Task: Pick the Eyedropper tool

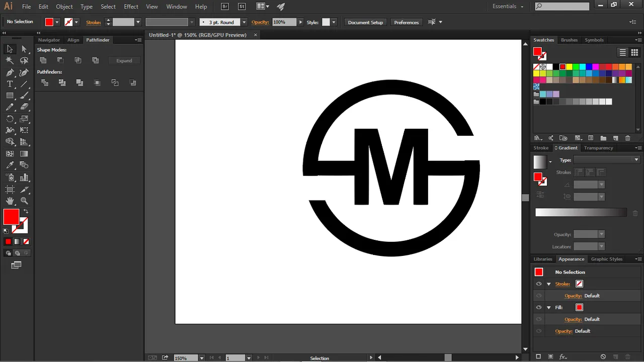Action: pyautogui.click(x=10, y=165)
